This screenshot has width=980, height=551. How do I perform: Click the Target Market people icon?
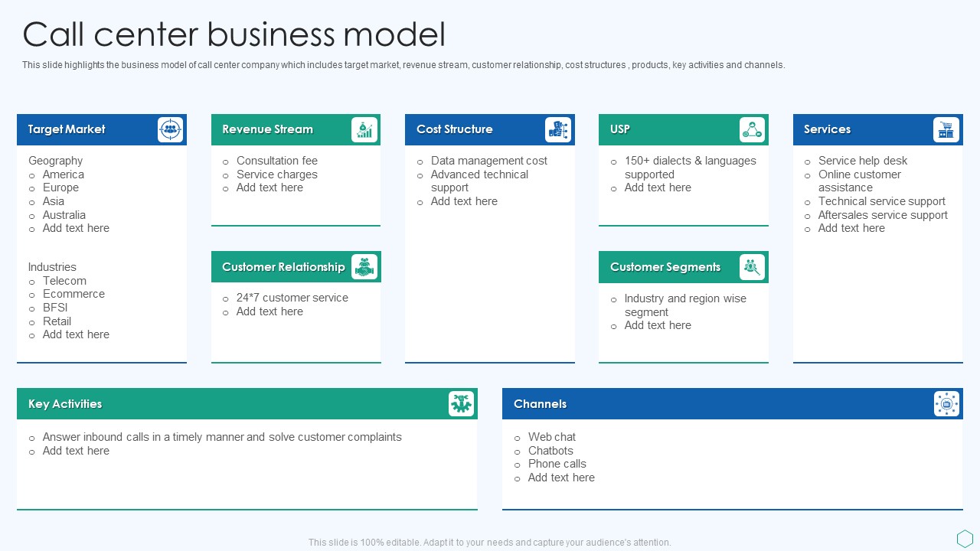170,129
